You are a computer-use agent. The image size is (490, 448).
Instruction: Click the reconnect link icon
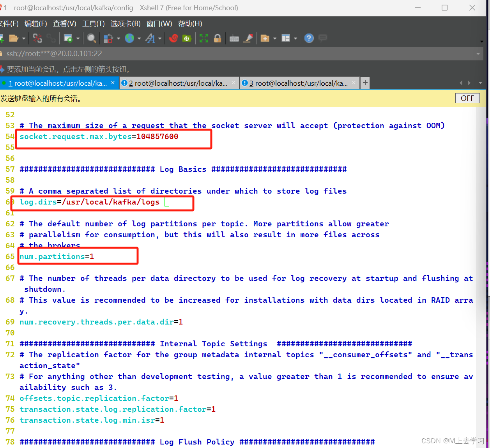pyautogui.click(x=51, y=38)
